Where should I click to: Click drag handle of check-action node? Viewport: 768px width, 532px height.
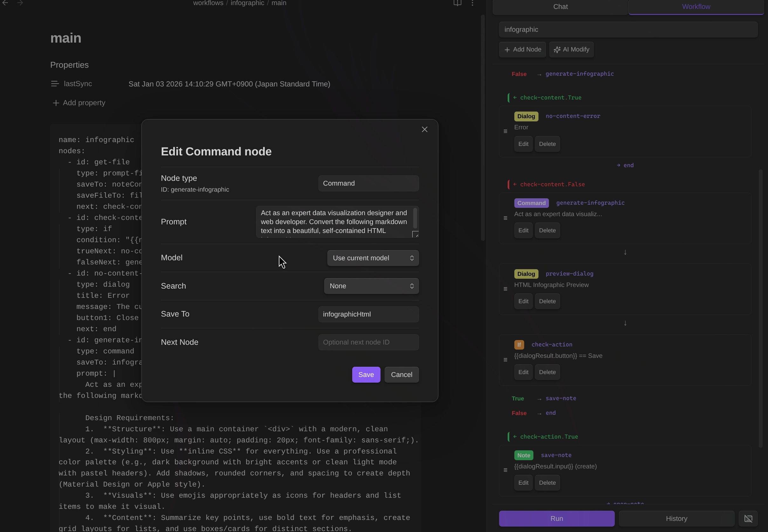[x=505, y=360]
